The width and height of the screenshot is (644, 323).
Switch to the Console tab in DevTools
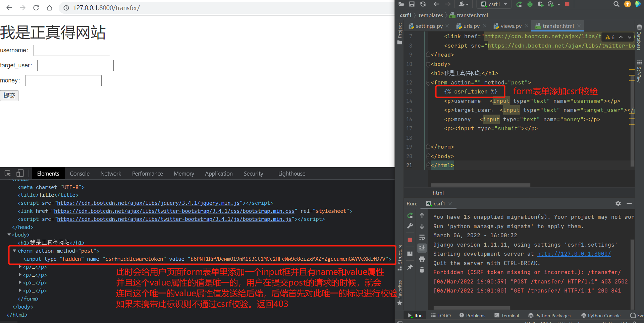click(x=79, y=174)
